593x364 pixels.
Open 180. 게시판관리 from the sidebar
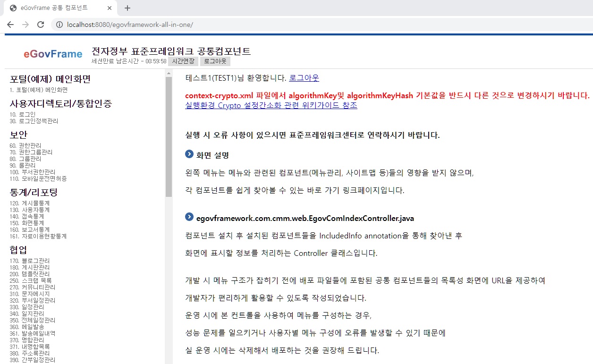[29, 267]
